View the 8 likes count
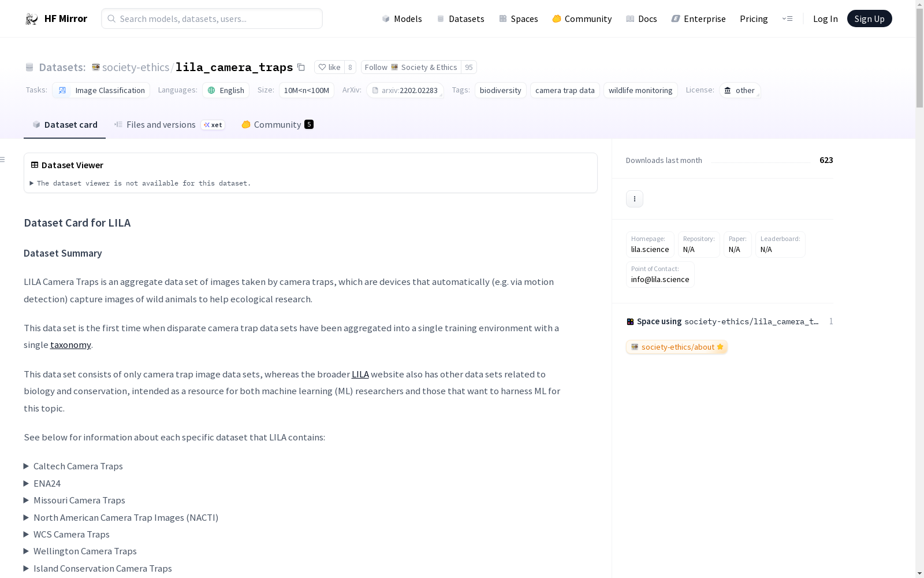Viewport: 924px width, 578px height. click(350, 67)
